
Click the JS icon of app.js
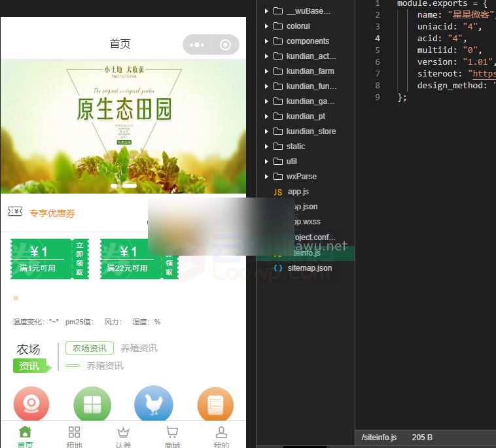(277, 192)
